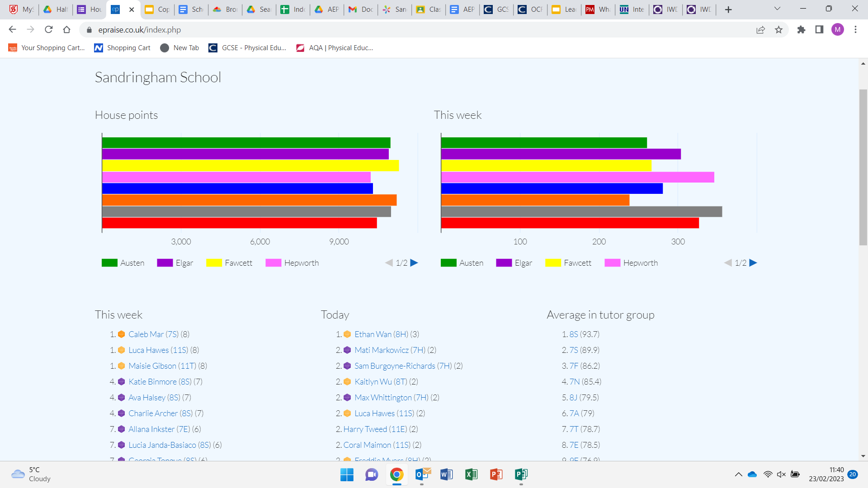Open GCSE - Physical Edu bookmark

coord(247,48)
